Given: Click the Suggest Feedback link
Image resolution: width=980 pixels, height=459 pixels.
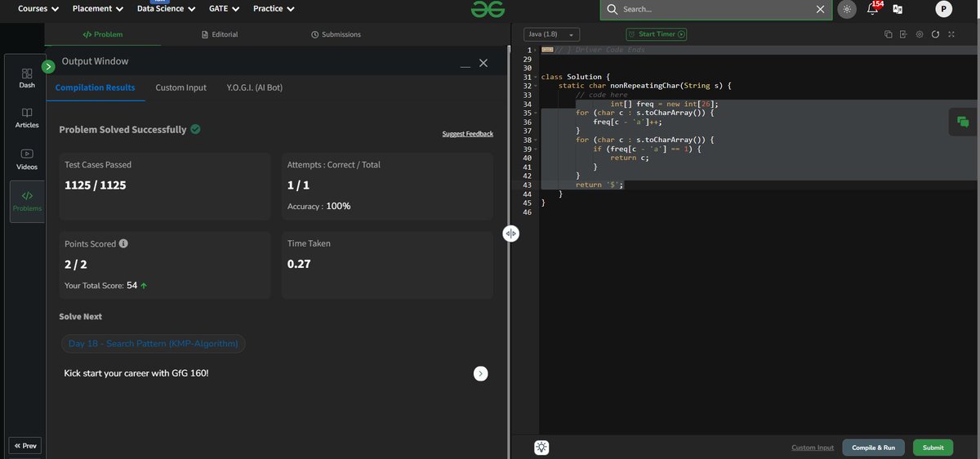Looking at the screenshot, I should pos(468,134).
